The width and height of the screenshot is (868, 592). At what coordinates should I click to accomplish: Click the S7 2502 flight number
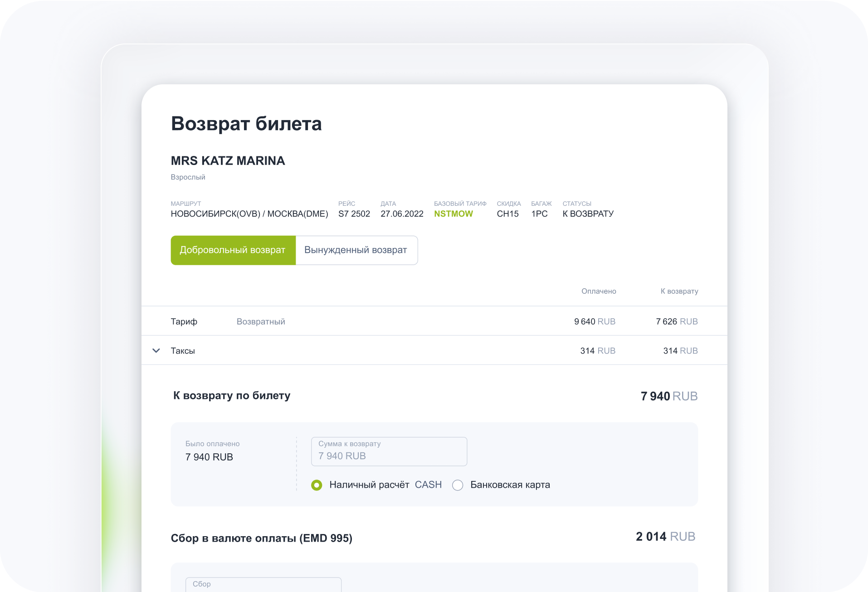pyautogui.click(x=354, y=214)
